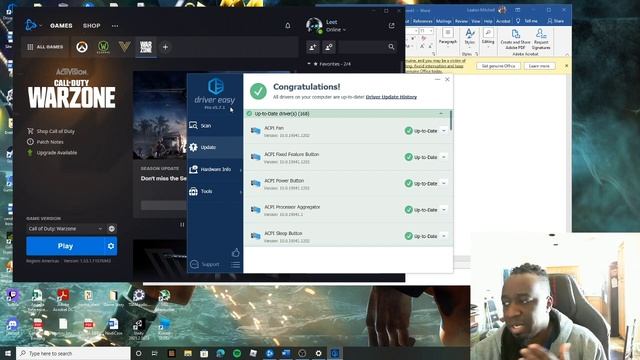Open the Review tab in Word
Screen dimensions: 640x360
[461, 21]
